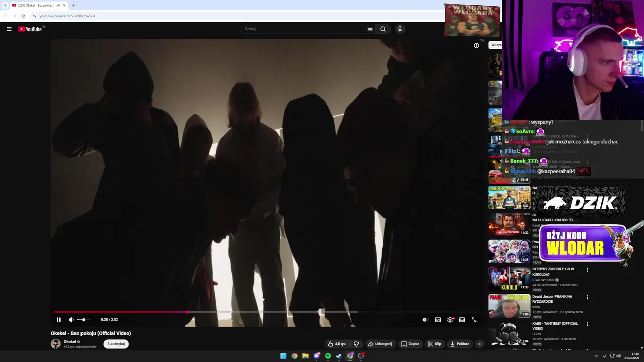Toggle subtitles with the captions icon

[x=438, y=320]
